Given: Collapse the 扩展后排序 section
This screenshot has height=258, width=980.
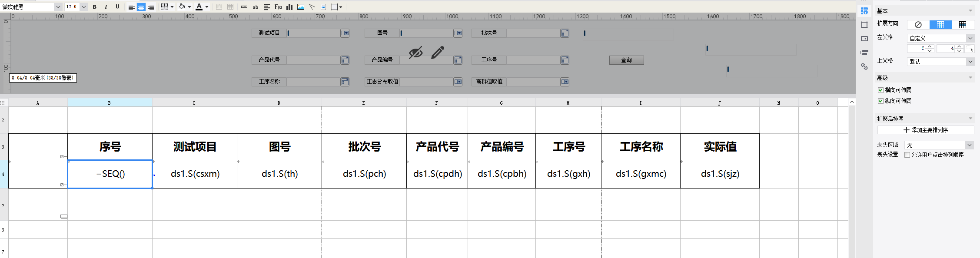Looking at the screenshot, I should click(970, 119).
